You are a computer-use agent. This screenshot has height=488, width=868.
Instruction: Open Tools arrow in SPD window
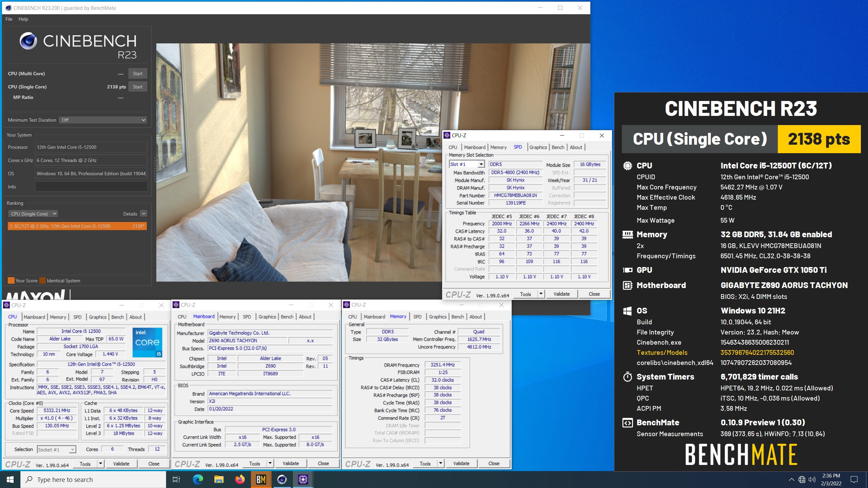pos(541,294)
